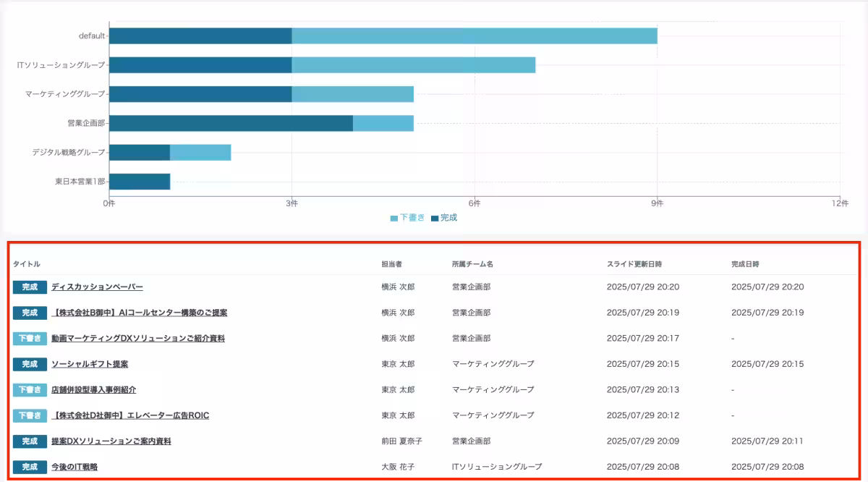Screen dimensions: 868x482
Task: Click the 下書き segment of ITソリューショングループ bar
Action: pos(413,65)
